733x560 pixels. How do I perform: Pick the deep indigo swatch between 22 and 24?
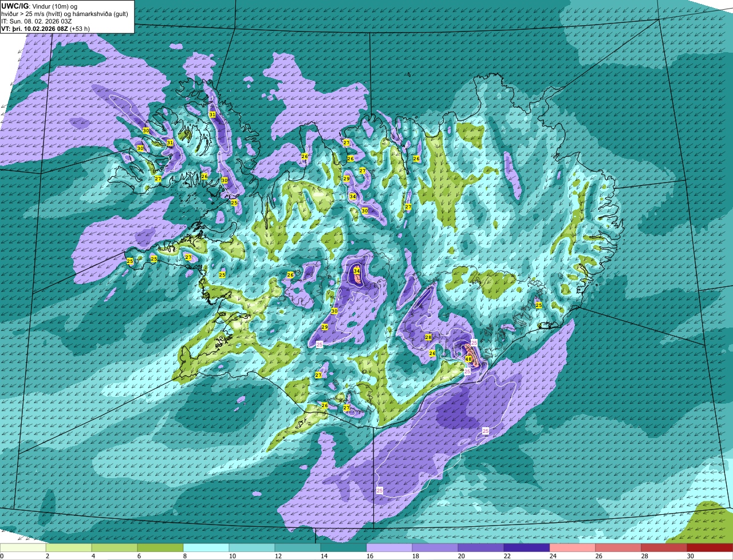pyautogui.click(x=527, y=548)
